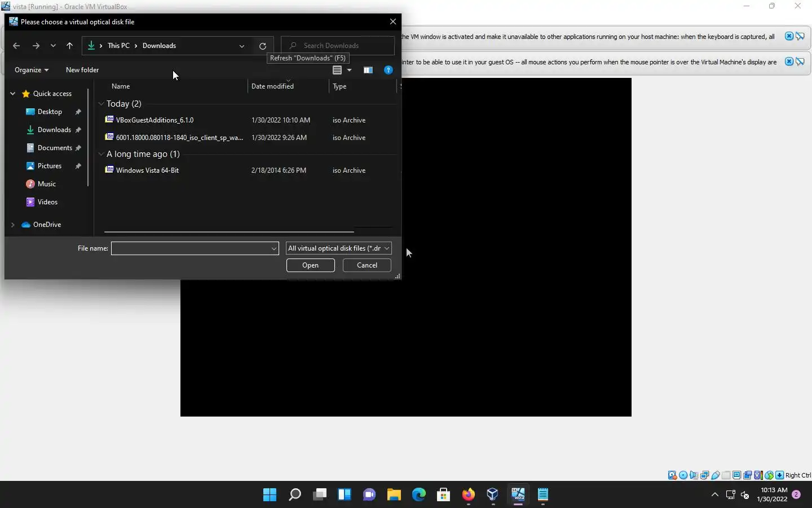Click the New folder button
This screenshot has width=812, height=508.
[x=82, y=70]
